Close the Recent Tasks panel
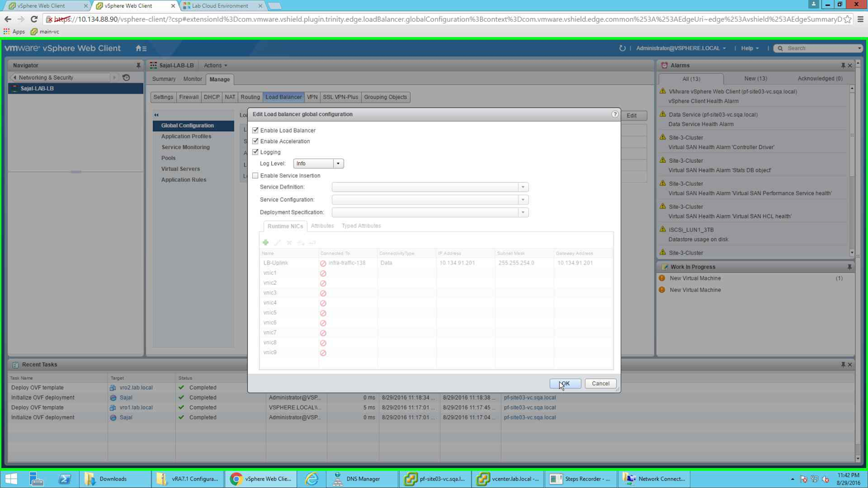 tap(850, 365)
